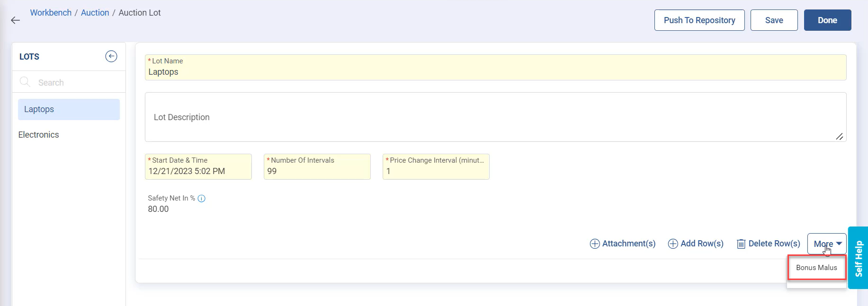
Task: Open the Self Help tab
Action: tap(858, 258)
